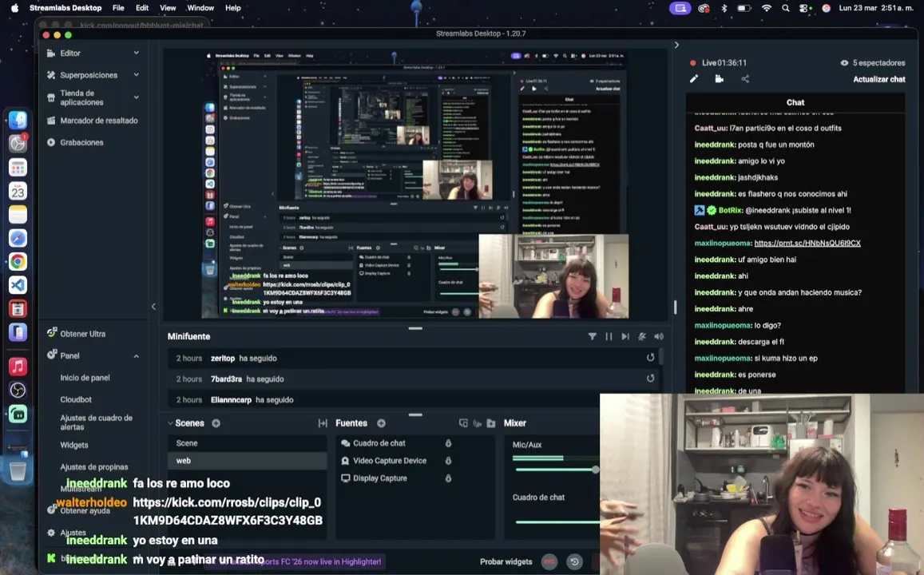The image size is (924, 575).
Task: Expand the Editor chevron
Action: pos(136,53)
